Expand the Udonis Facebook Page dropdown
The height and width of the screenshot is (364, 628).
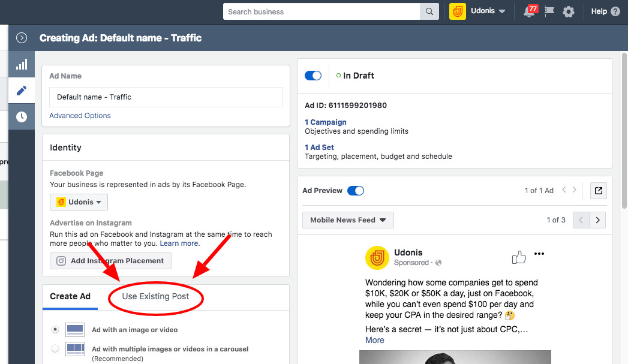79,202
